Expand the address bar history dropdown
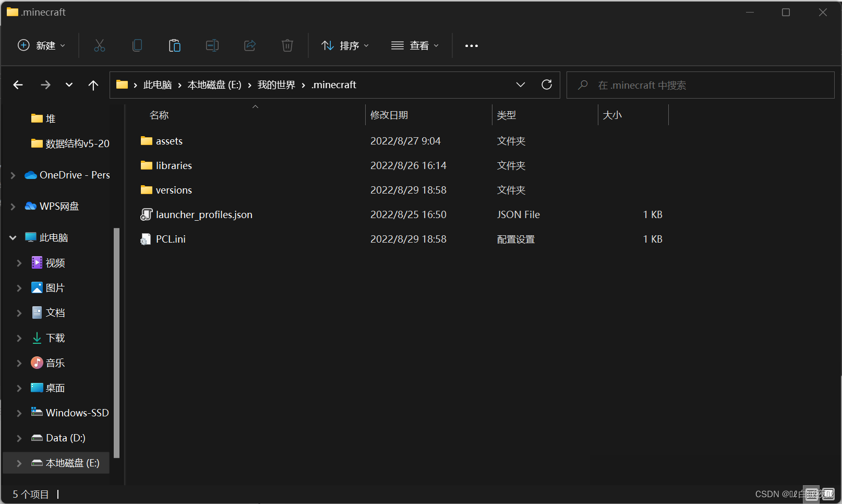Image resolution: width=842 pixels, height=504 pixels. tap(520, 85)
